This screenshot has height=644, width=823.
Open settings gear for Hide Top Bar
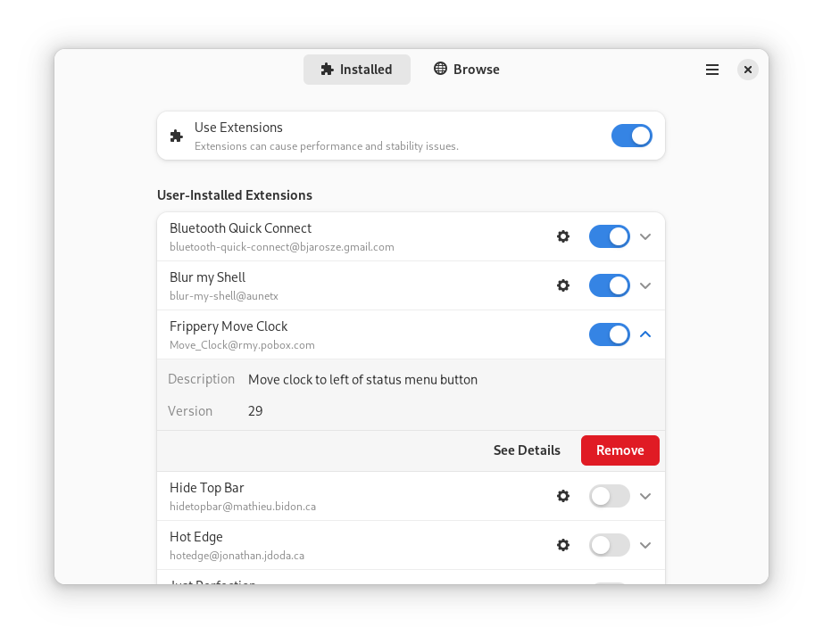pos(562,496)
